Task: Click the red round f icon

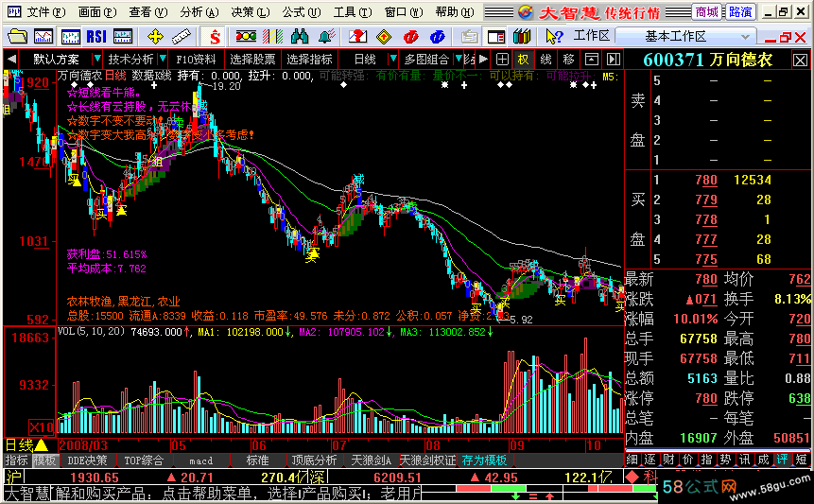Action: (411, 36)
